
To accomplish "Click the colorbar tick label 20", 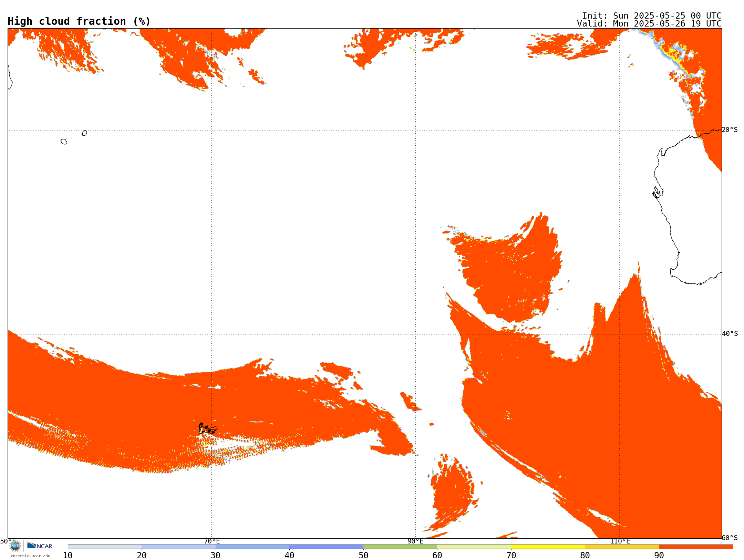I will pos(142,556).
